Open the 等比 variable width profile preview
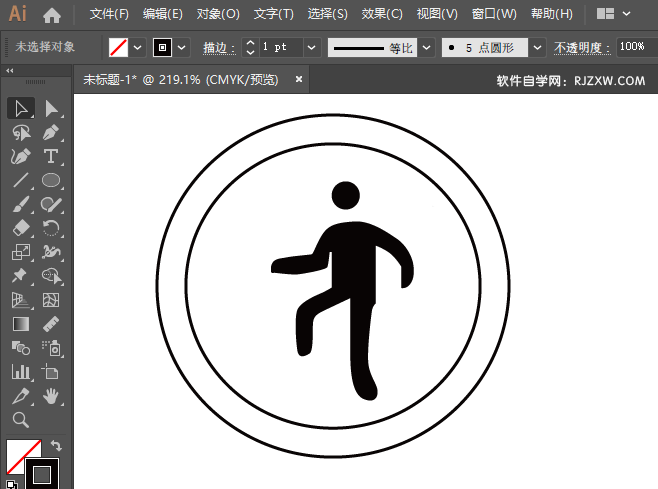The image size is (658, 489). point(372,48)
